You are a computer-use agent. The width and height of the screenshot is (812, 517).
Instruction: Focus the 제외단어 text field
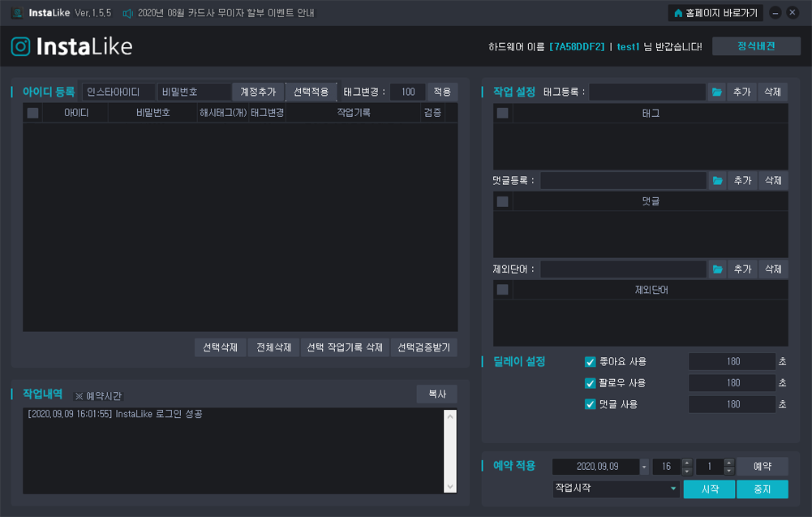point(624,269)
